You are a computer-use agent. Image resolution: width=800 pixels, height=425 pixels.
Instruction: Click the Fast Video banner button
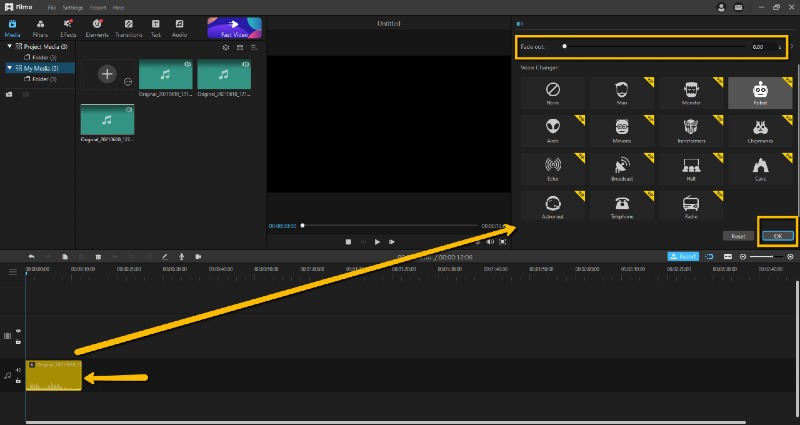coord(234,27)
